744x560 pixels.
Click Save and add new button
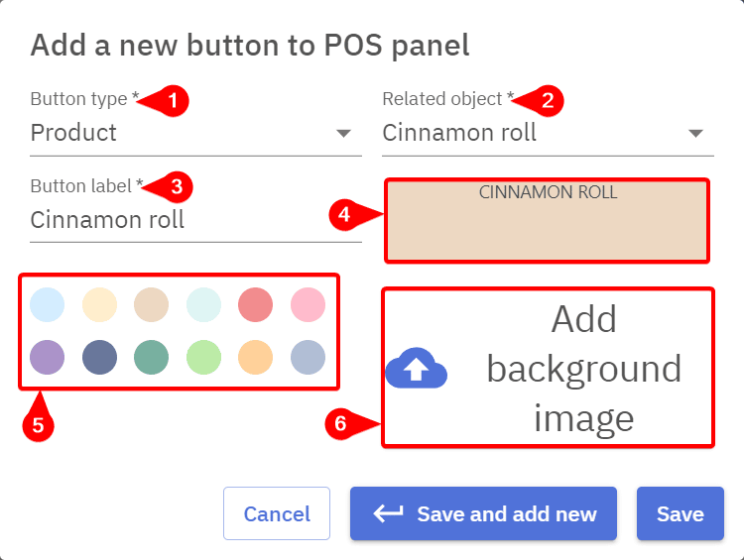[x=483, y=513]
